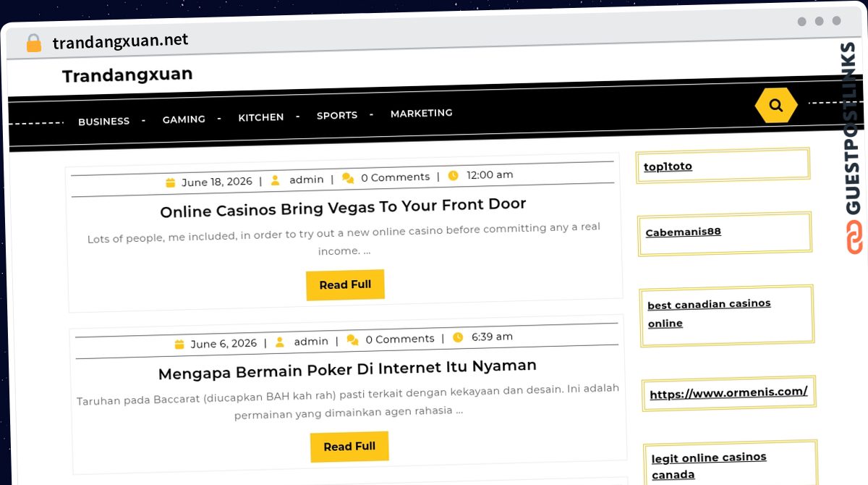Open the top1toto sidebar link
Image resolution: width=868 pixels, height=485 pixels.
click(668, 166)
